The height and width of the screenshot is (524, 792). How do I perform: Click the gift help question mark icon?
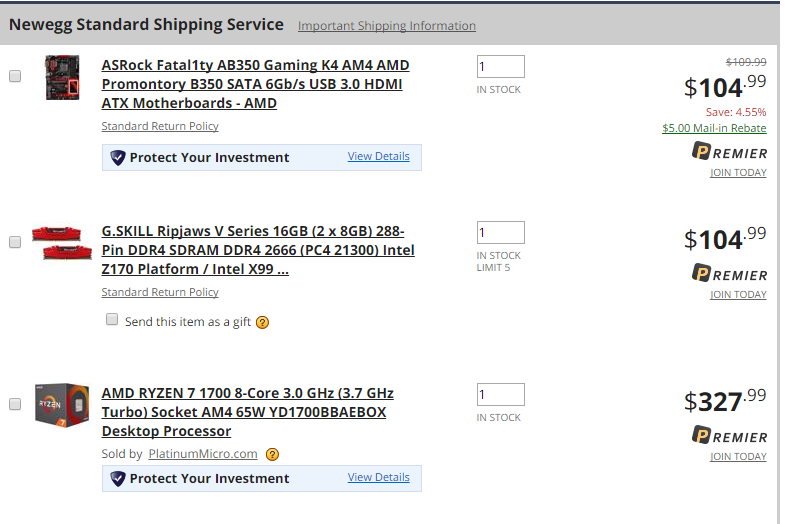click(x=262, y=322)
